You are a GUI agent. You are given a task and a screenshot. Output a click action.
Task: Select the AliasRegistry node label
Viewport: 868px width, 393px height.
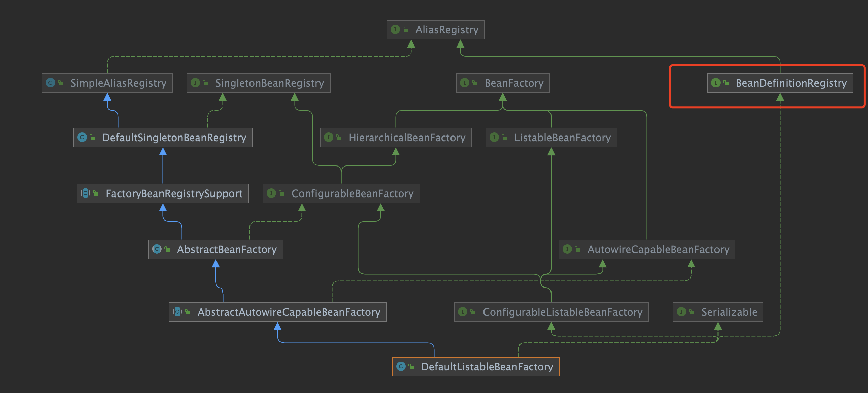tap(447, 30)
